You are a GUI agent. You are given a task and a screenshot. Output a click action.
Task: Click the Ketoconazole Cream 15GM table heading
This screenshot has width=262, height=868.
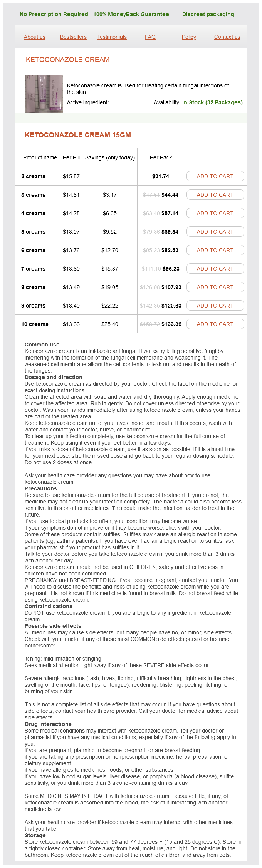coord(78,135)
